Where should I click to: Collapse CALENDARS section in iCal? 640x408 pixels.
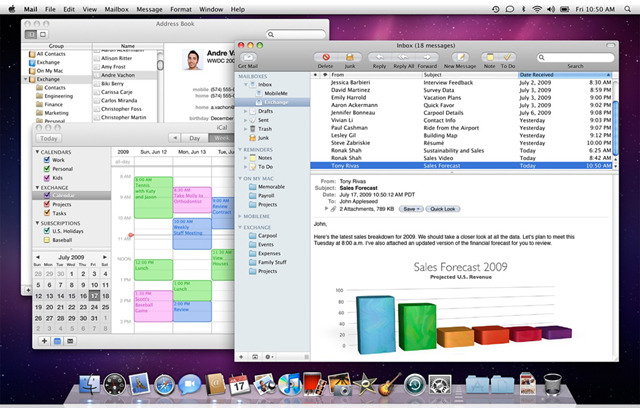coord(37,152)
